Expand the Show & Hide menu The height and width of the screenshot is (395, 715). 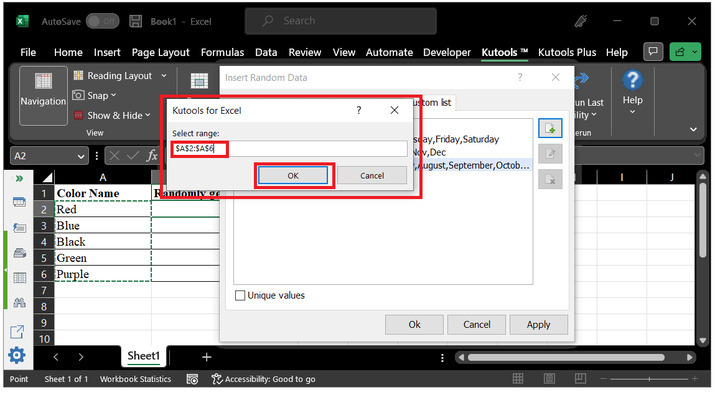(112, 115)
